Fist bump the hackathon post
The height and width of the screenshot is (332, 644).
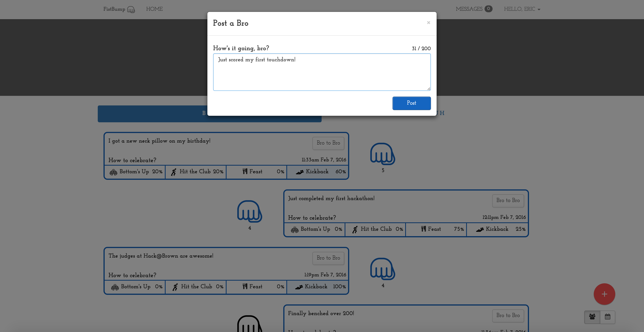250,211
